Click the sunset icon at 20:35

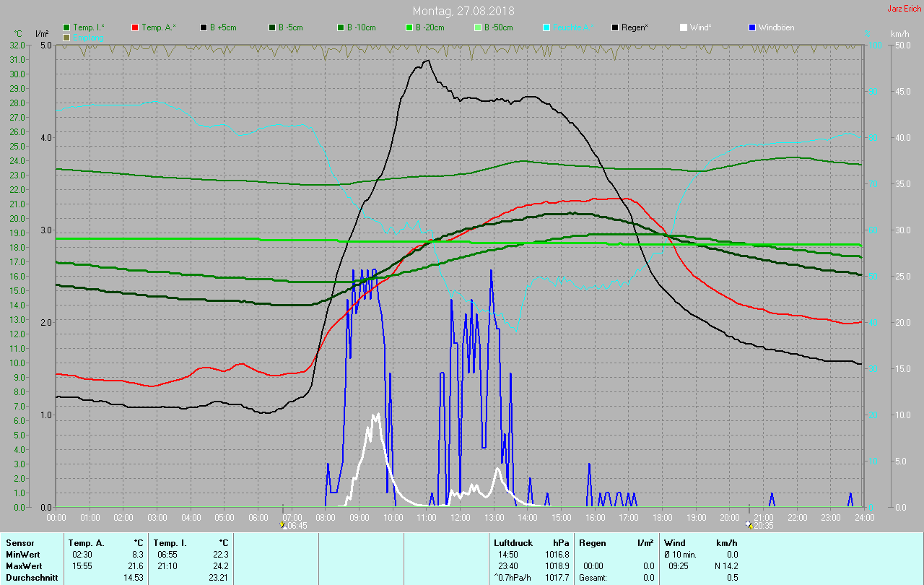749,525
